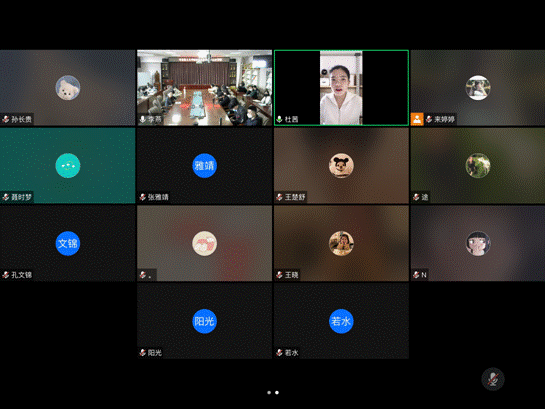Click the blue 阳光 avatar circle
Viewport: 545px width, 409px height.
click(204, 321)
